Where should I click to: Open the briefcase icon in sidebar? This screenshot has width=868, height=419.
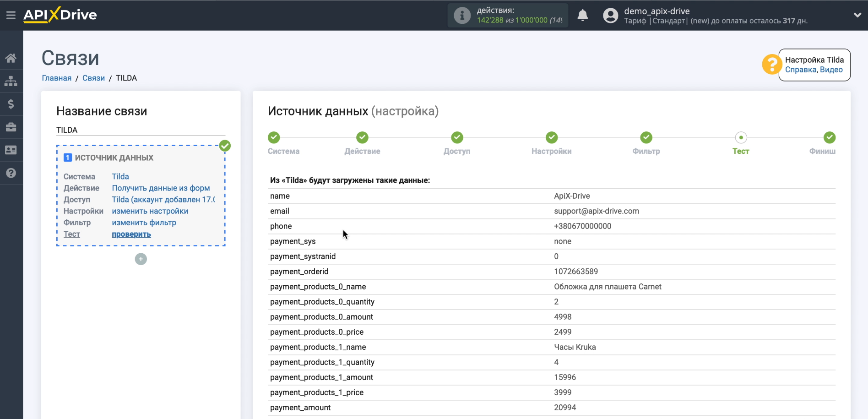point(11,127)
